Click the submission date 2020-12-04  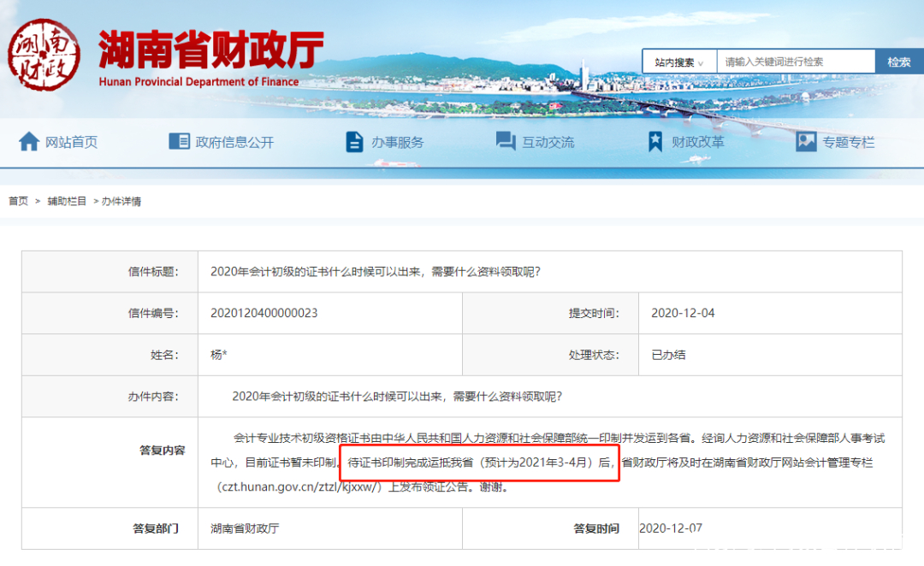[683, 313]
